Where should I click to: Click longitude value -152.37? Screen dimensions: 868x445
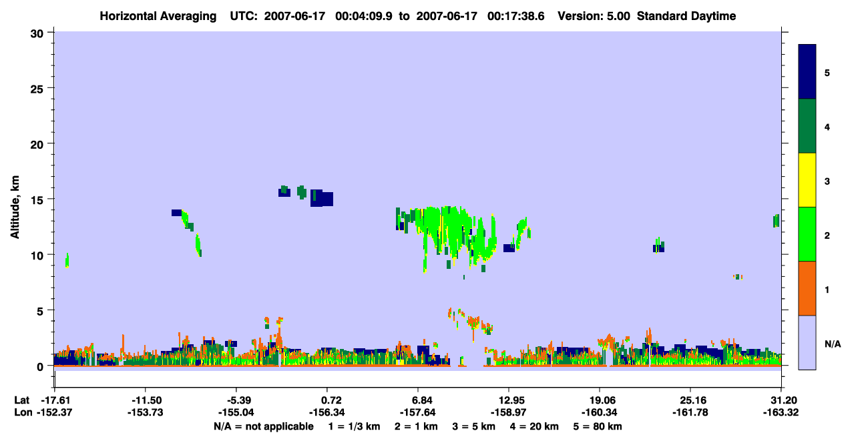(55, 413)
